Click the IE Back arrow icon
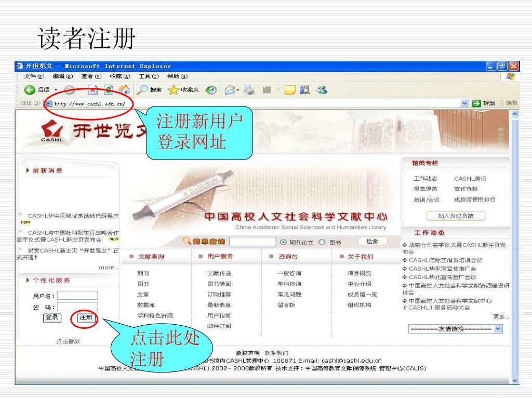The image size is (532, 399). coord(30,89)
